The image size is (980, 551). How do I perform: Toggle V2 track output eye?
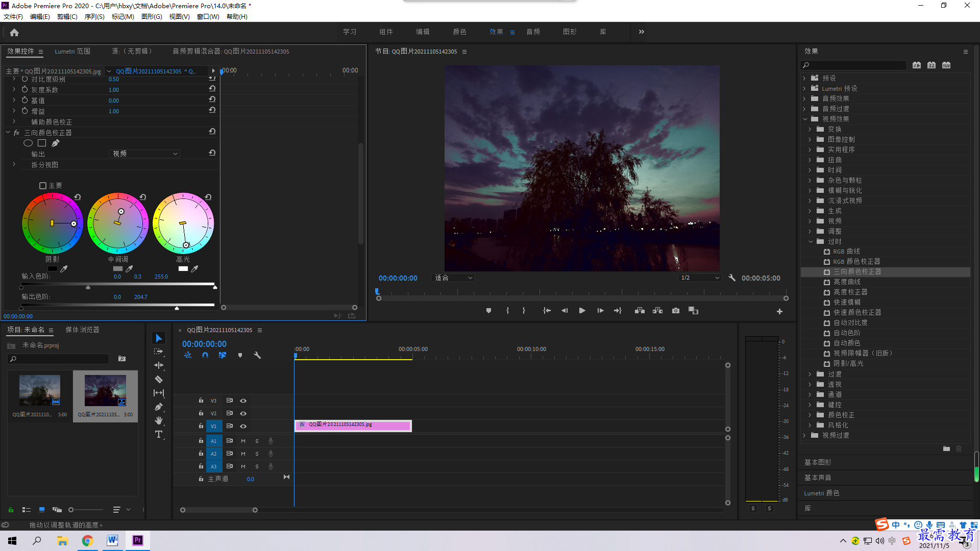point(243,413)
